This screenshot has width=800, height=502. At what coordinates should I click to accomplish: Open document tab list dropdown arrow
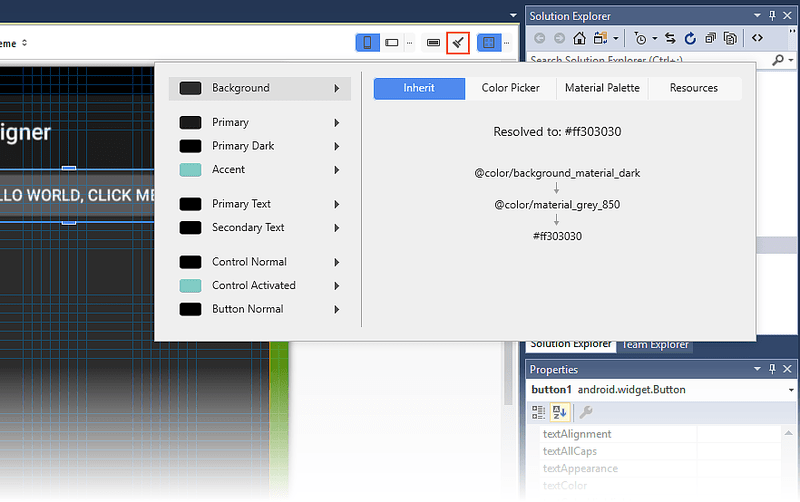pyautogui.click(x=513, y=15)
